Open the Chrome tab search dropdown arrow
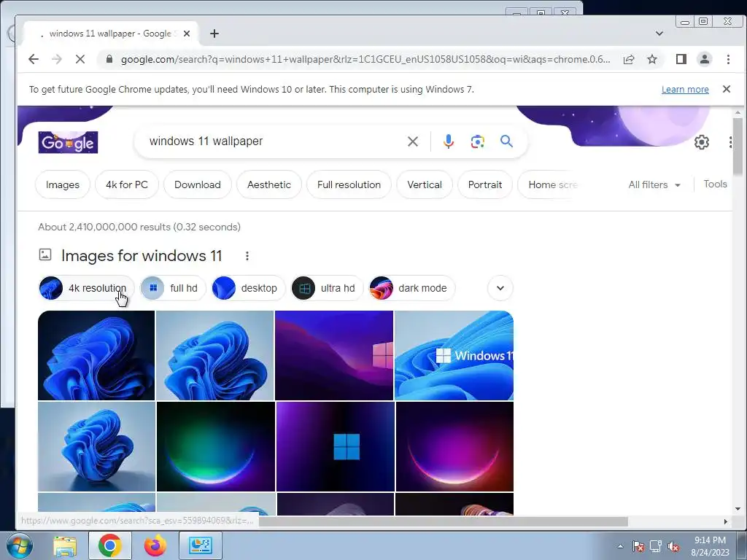This screenshot has height=560, width=747. [x=659, y=34]
